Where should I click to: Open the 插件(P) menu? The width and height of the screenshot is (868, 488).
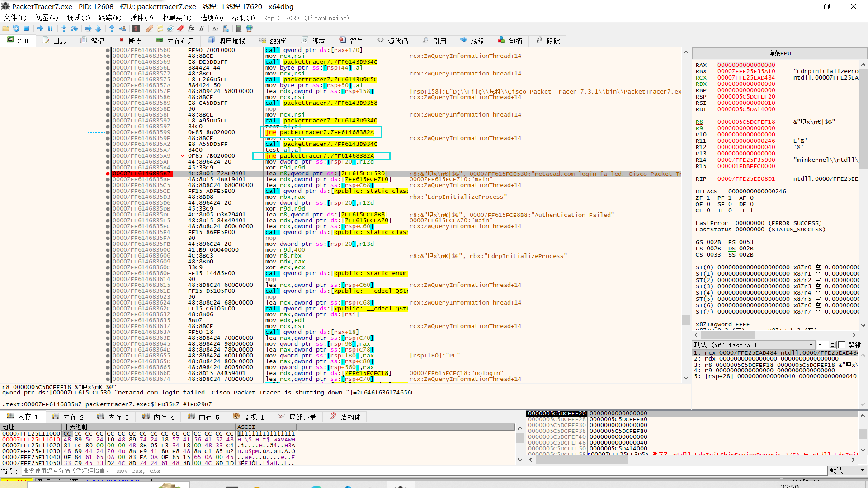tap(142, 18)
